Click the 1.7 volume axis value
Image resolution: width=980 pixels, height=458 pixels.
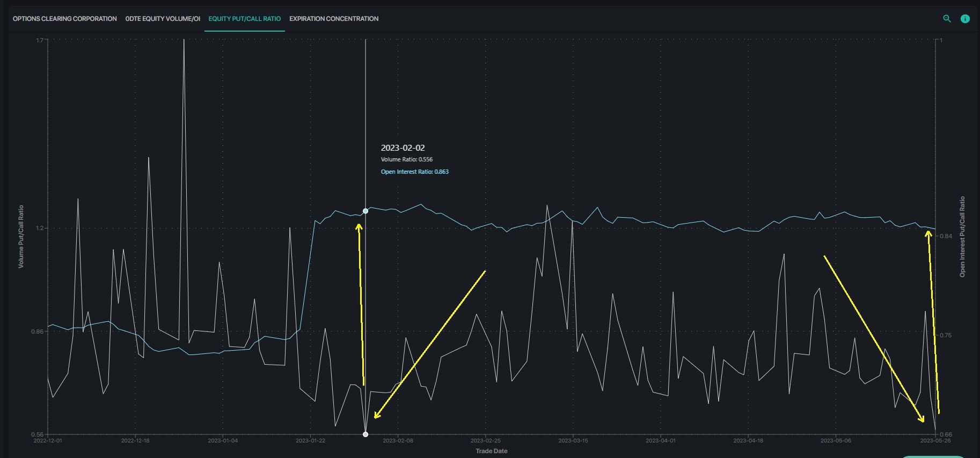click(x=40, y=40)
